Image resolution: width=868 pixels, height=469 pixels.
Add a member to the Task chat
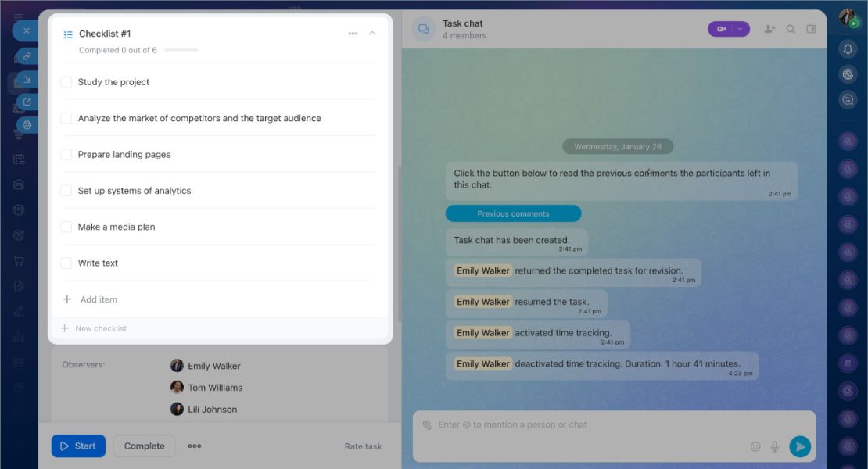pos(769,29)
